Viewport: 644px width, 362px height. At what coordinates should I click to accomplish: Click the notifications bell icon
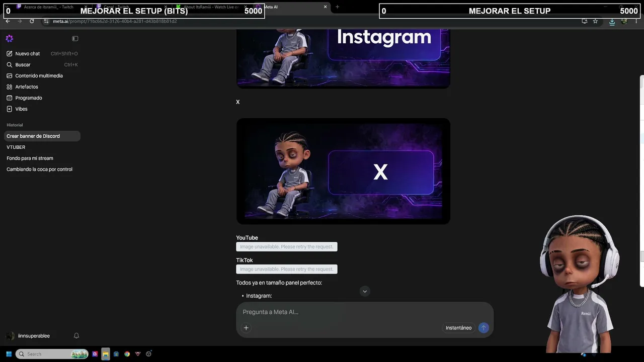coord(76,336)
